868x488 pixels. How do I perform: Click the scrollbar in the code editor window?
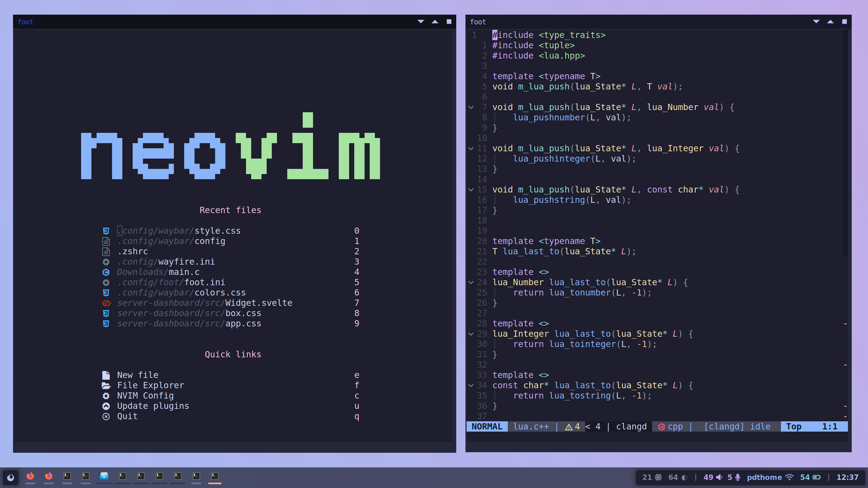(x=845, y=143)
